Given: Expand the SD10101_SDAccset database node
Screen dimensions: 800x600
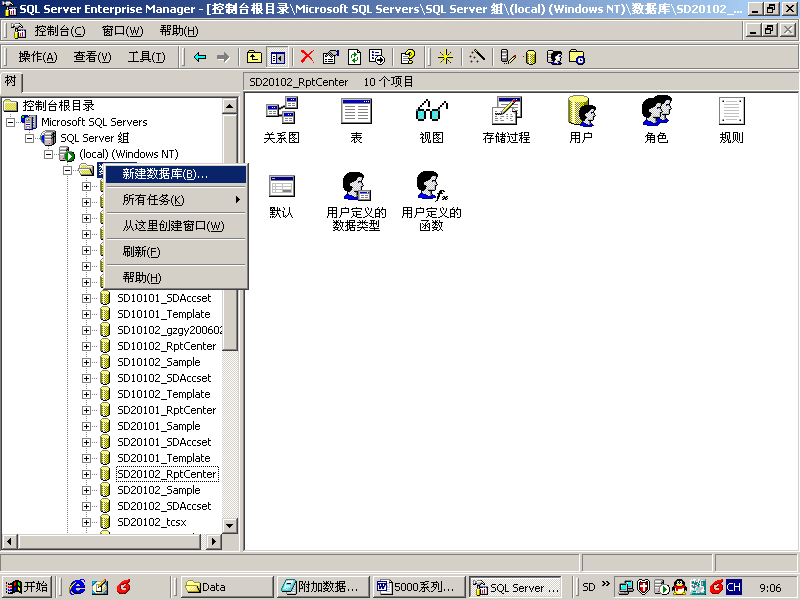Looking at the screenshot, I should [x=86, y=298].
